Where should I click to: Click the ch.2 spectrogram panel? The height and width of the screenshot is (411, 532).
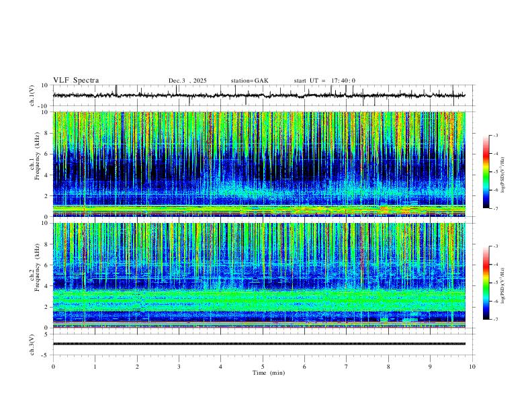click(259, 275)
